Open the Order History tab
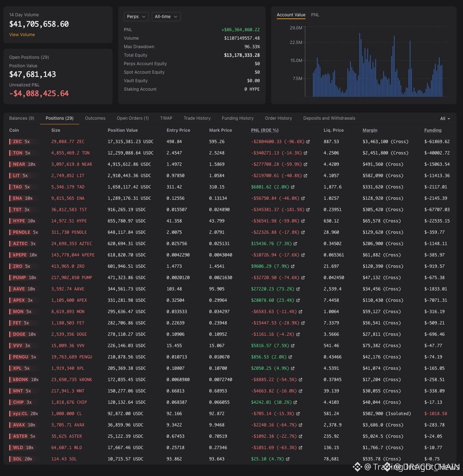Image resolution: width=463 pixels, height=476 pixels. (x=279, y=118)
